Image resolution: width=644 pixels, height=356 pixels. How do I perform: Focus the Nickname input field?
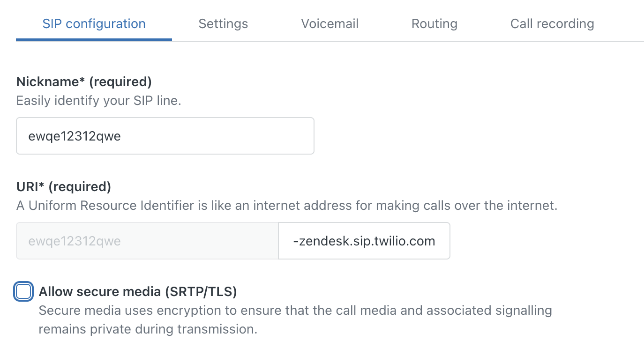coord(165,136)
